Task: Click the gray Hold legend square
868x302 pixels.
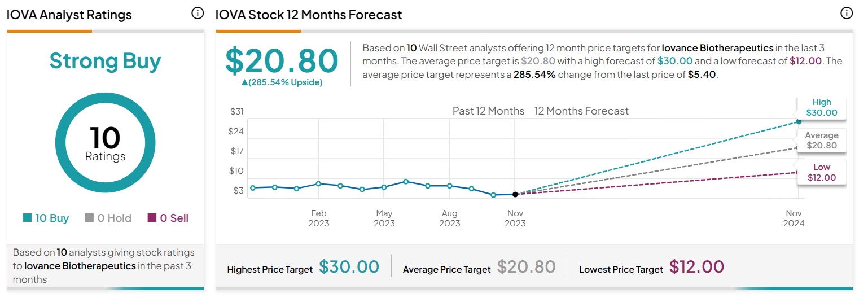Action: click(x=89, y=218)
